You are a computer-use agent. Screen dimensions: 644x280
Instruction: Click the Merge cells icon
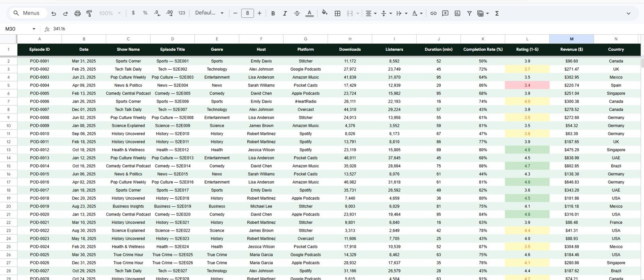point(350,13)
